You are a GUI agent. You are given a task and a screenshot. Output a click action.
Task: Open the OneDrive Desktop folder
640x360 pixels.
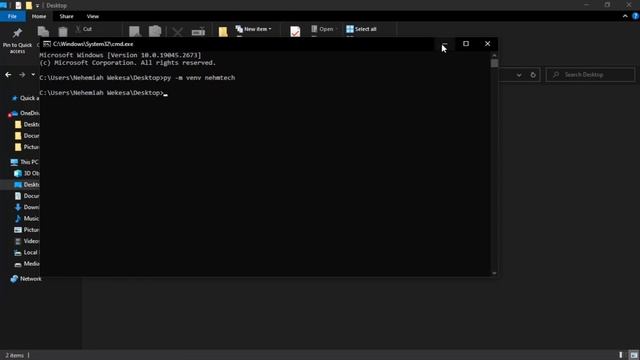pos(27,124)
